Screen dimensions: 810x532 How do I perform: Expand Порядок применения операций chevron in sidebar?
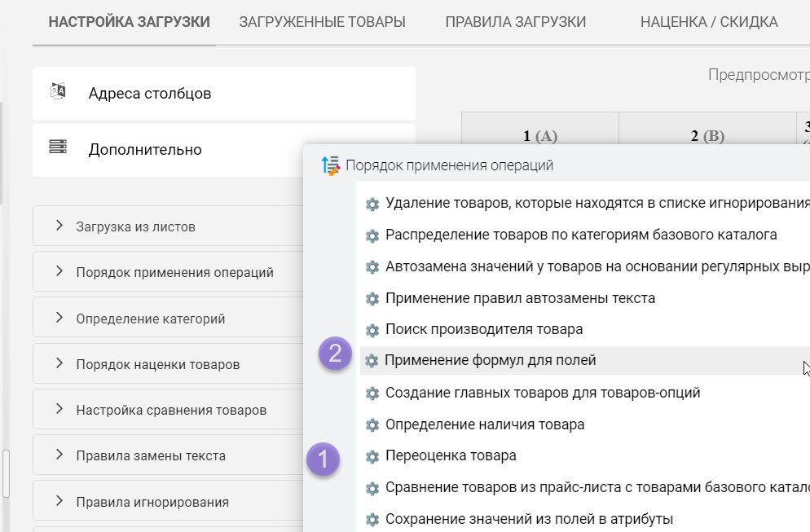[x=59, y=271]
